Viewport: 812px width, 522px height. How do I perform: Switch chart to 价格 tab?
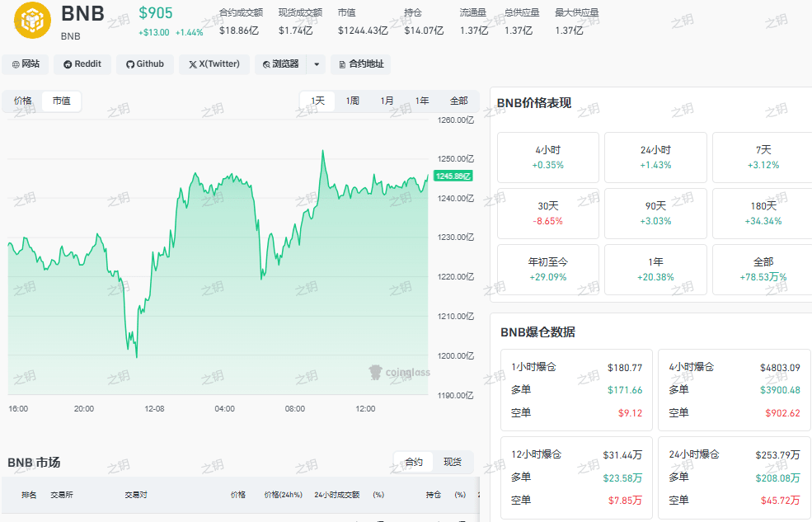tap(23, 101)
